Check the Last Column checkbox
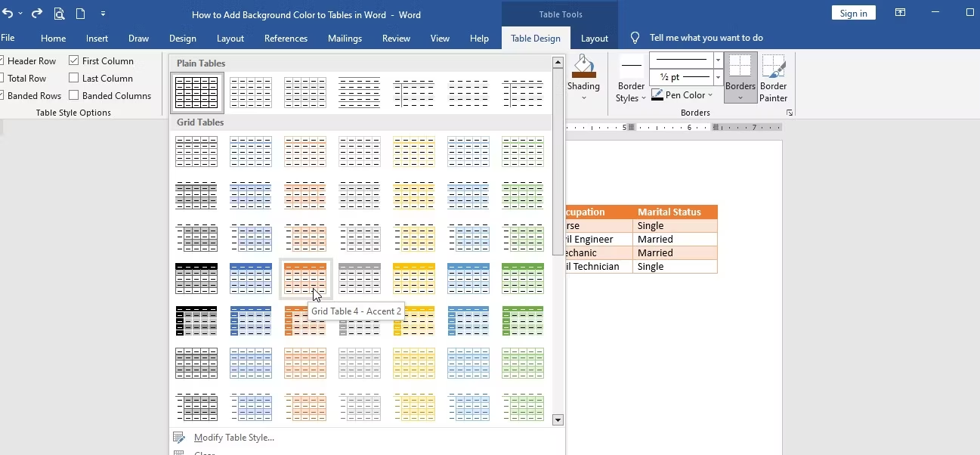The image size is (980, 455). click(73, 78)
